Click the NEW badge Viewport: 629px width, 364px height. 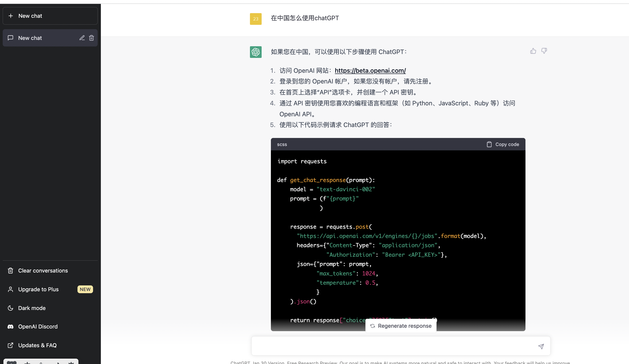pos(85,289)
